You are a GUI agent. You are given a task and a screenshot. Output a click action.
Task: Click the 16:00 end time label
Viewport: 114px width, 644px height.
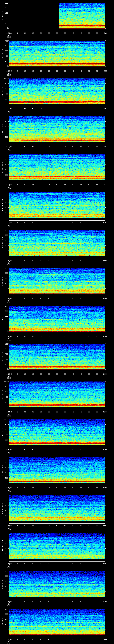(x=105, y=450)
